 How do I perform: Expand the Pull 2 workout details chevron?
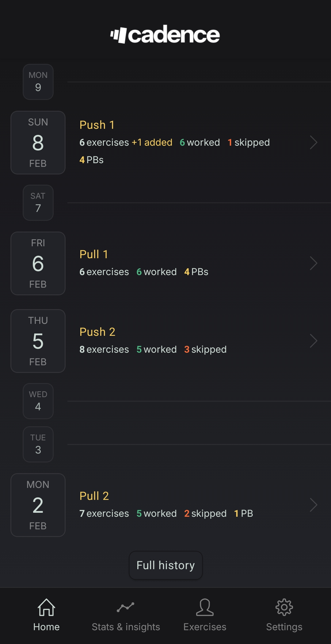pyautogui.click(x=314, y=504)
